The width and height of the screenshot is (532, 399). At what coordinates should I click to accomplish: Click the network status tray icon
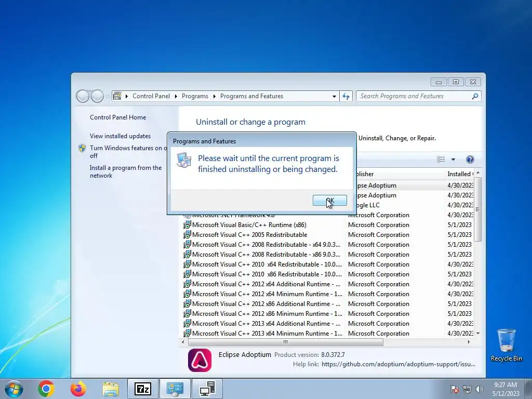[x=467, y=389]
